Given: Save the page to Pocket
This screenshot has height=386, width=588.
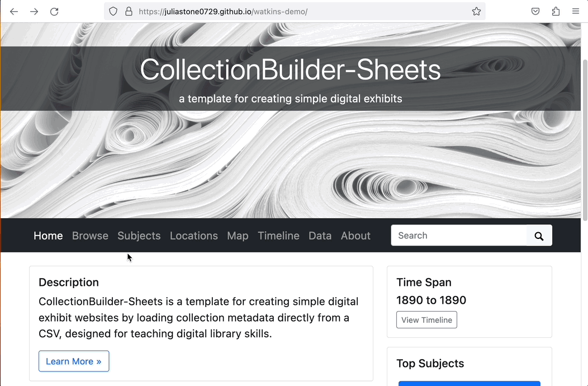Looking at the screenshot, I should [535, 11].
